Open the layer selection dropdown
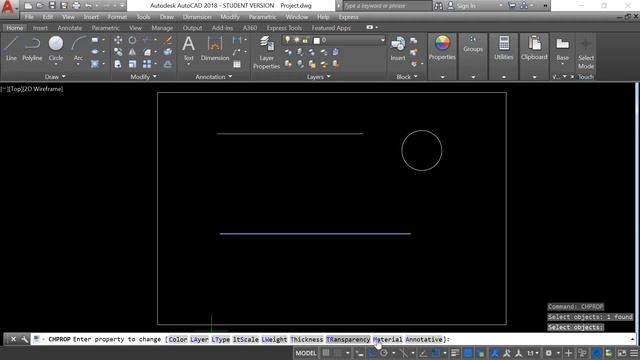 [382, 40]
